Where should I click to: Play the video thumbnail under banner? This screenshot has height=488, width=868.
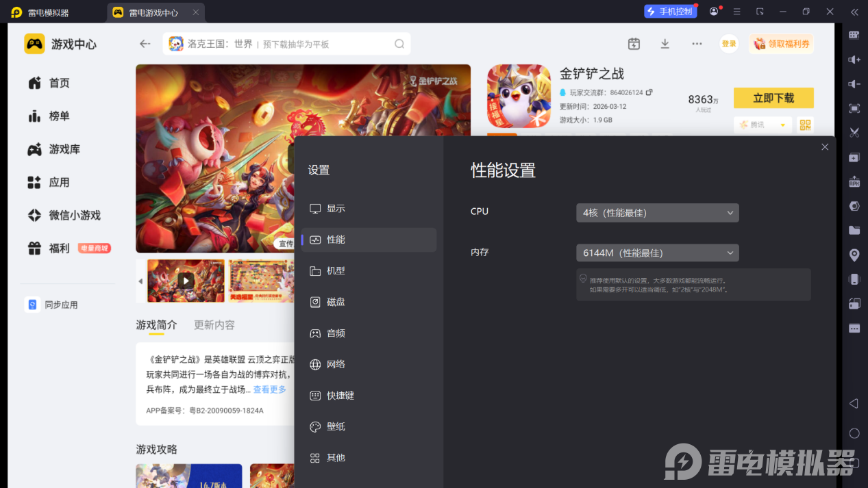pyautogui.click(x=186, y=281)
